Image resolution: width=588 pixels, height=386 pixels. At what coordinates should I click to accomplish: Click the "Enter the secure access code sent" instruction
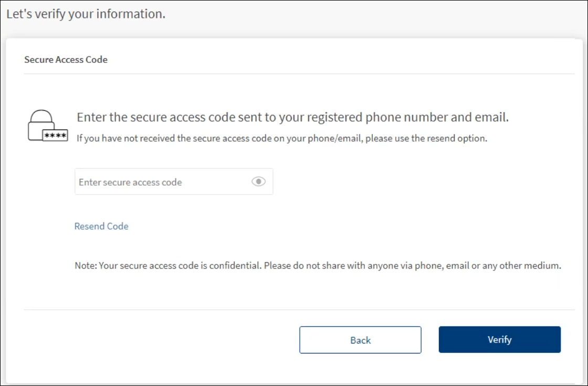(x=292, y=117)
